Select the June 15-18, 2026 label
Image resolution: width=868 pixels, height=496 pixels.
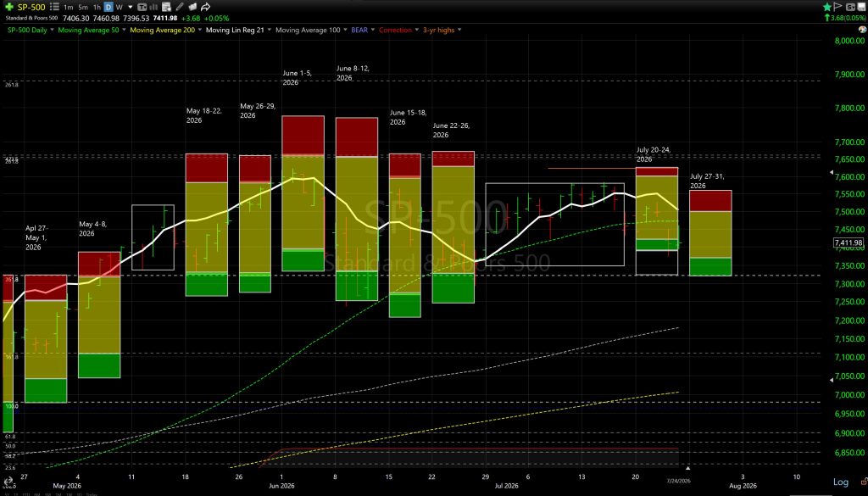click(x=408, y=117)
